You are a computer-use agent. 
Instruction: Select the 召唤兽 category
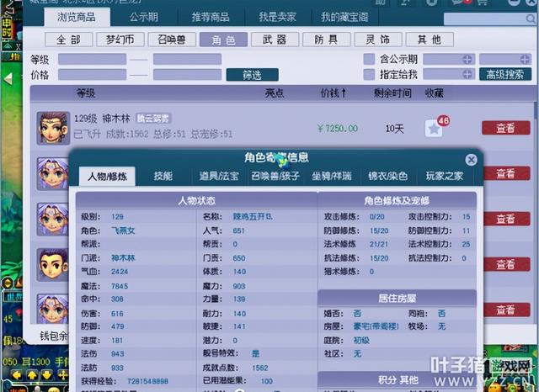pyautogui.click(x=172, y=40)
